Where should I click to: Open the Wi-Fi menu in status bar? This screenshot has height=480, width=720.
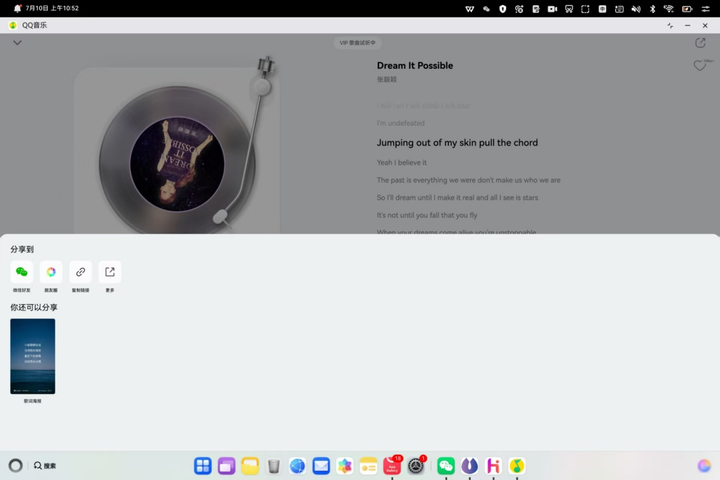(669, 9)
